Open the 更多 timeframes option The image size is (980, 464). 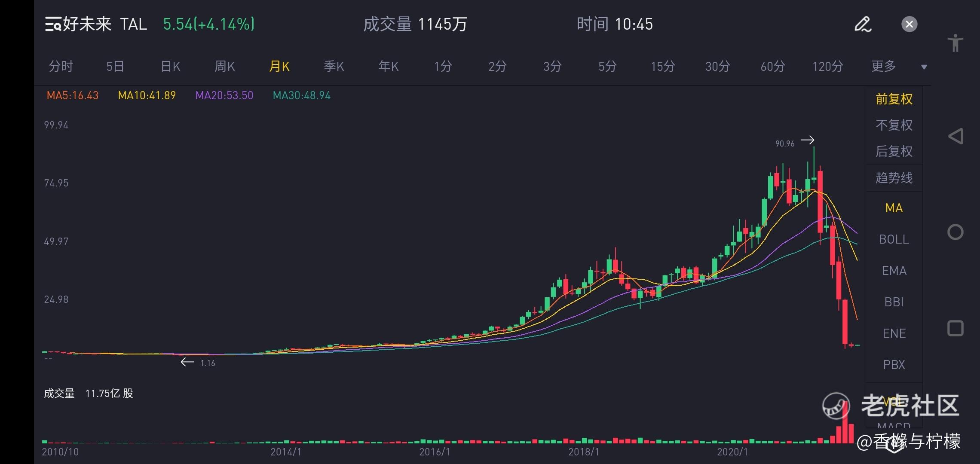883,66
